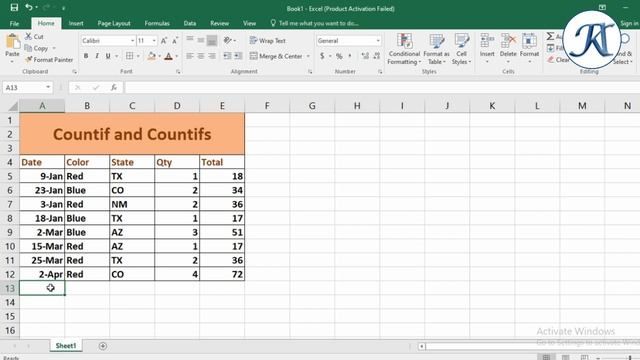Apply the Fill Color bucket
640x360 pixels.
pyautogui.click(x=151, y=56)
